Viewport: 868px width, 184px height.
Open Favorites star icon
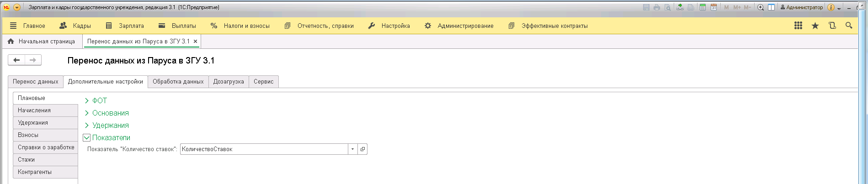[815, 26]
